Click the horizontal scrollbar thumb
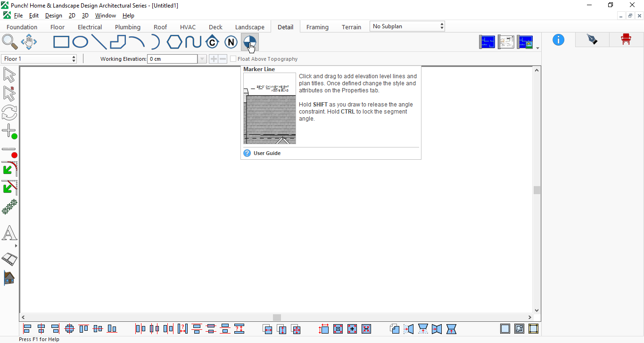Screen dimensions: 644x343 pos(277,318)
